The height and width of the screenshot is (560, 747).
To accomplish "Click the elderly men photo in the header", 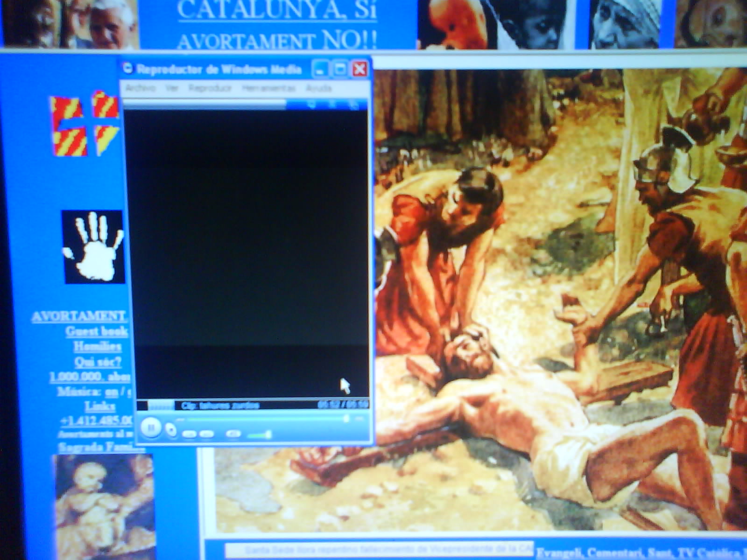I will coord(70,23).
